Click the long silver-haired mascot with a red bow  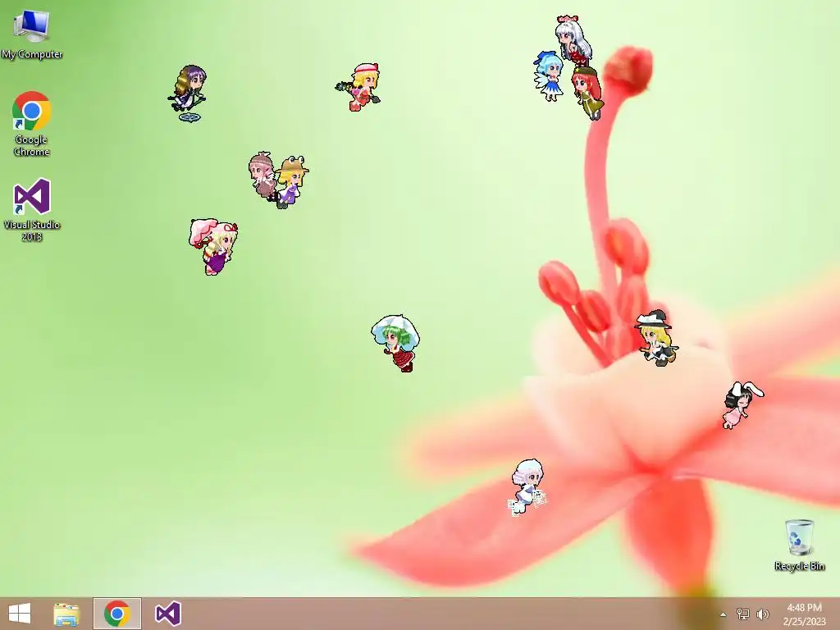click(573, 39)
